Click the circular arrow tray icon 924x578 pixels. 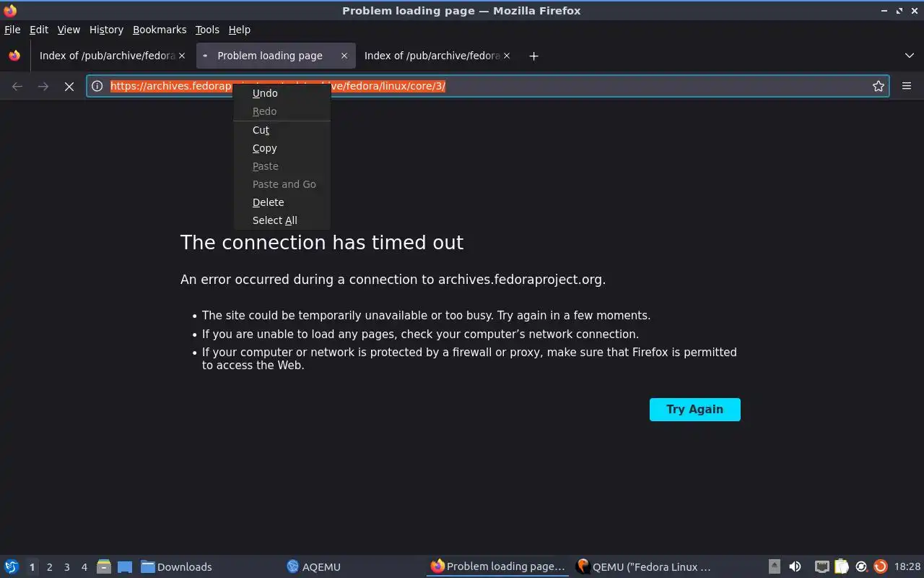861,566
